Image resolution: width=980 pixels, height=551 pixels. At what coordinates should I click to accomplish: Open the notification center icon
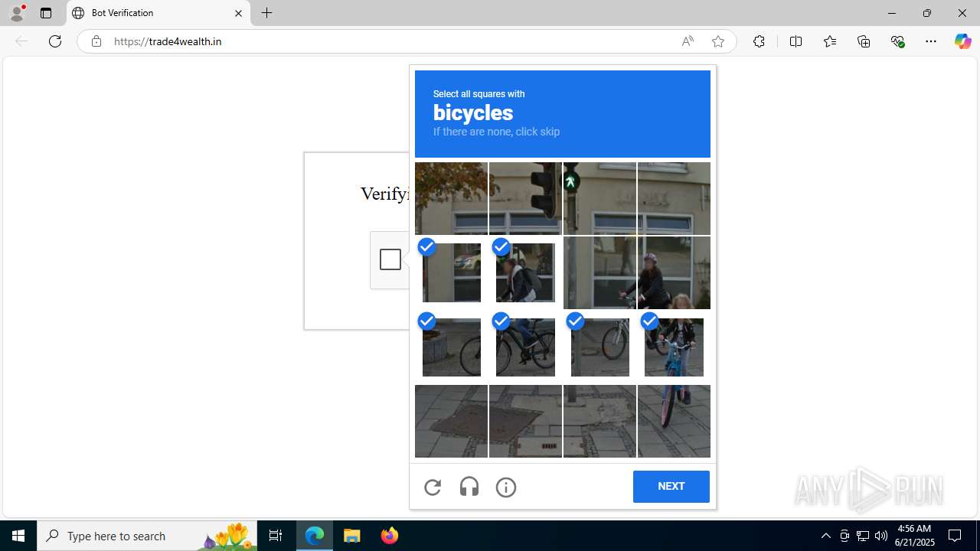(x=955, y=536)
